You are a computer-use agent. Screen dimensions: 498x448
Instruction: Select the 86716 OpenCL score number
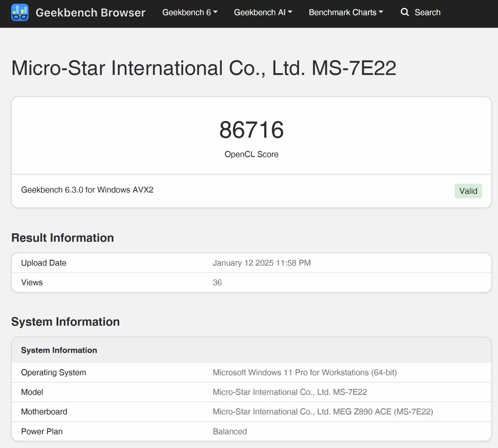pos(251,130)
